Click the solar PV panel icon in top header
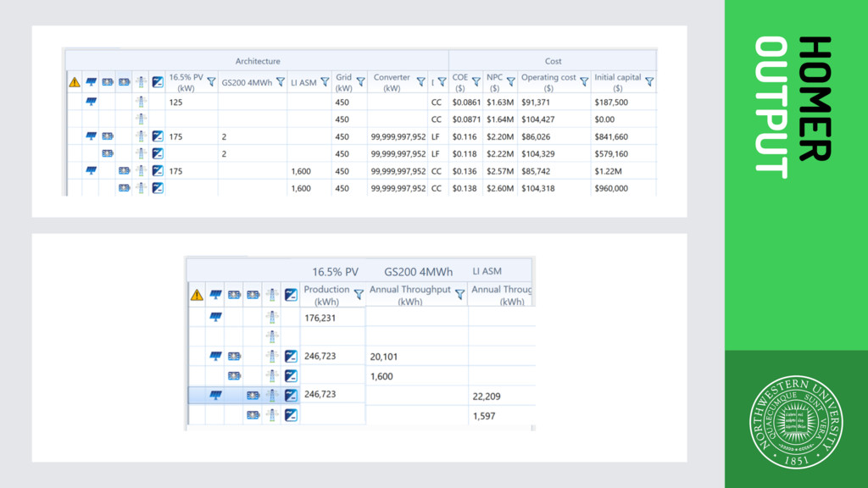The image size is (868, 488). click(x=92, y=82)
